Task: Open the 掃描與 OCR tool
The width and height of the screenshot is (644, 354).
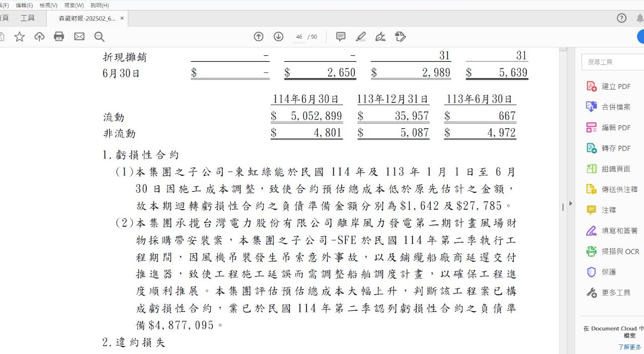Action: point(613,251)
